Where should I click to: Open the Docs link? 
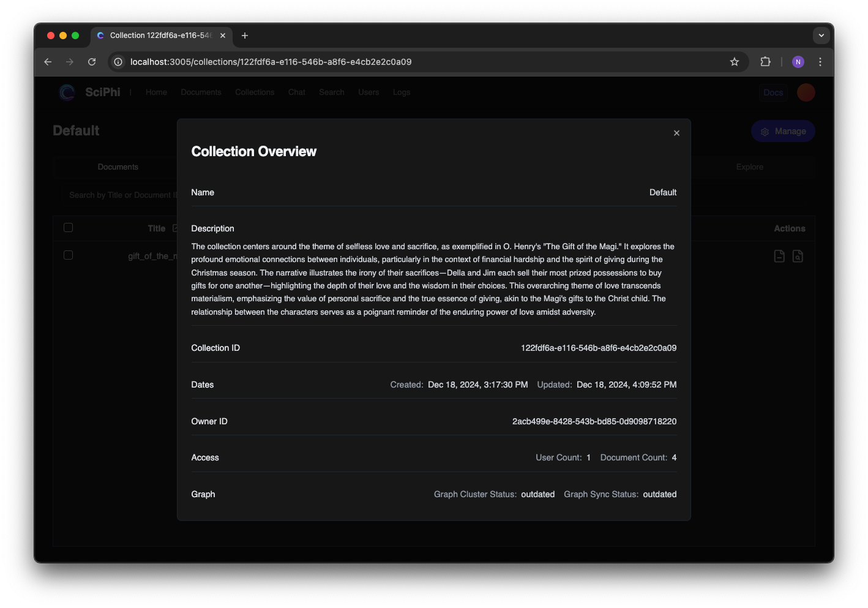click(773, 92)
